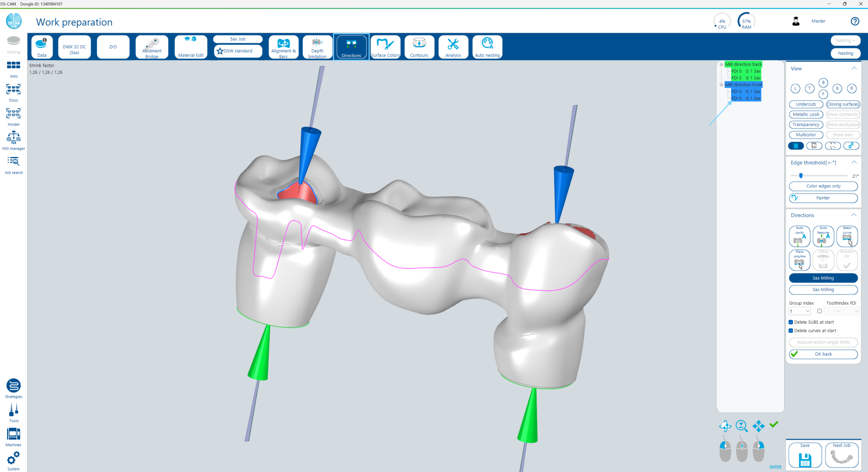Tick the ToothIndex FDI checkbox

820,311
